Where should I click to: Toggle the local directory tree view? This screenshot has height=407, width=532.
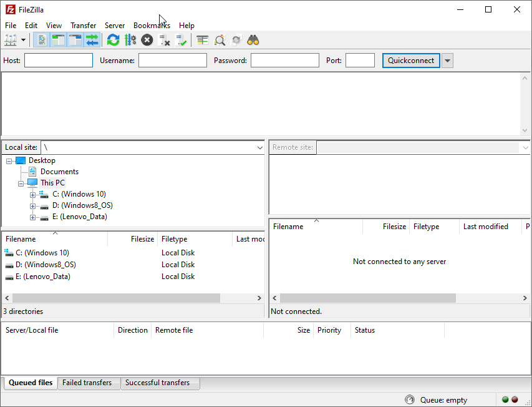pos(59,41)
